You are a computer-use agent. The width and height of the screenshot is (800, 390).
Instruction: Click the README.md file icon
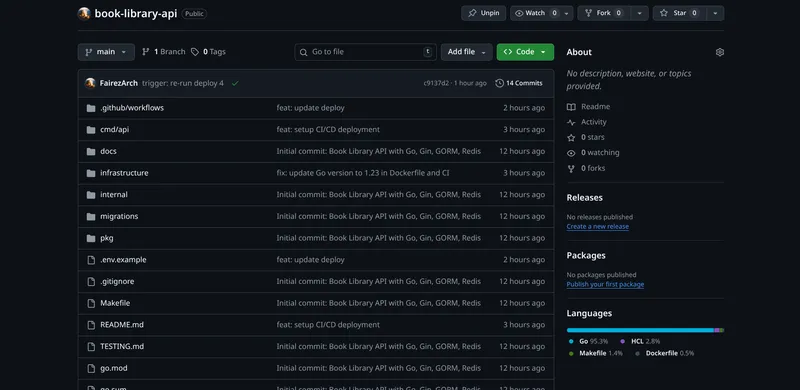coord(91,325)
